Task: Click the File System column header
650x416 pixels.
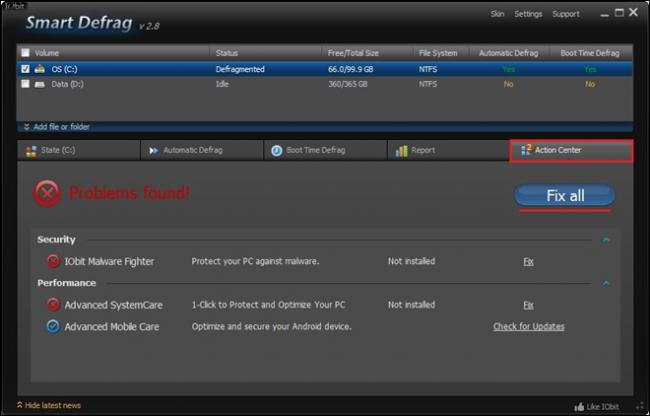Action: click(438, 53)
